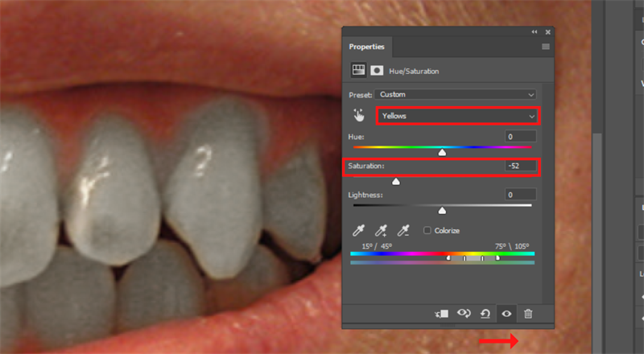Image resolution: width=644 pixels, height=354 pixels.
Task: Enable the Colorize checkbox
Action: [x=427, y=230]
